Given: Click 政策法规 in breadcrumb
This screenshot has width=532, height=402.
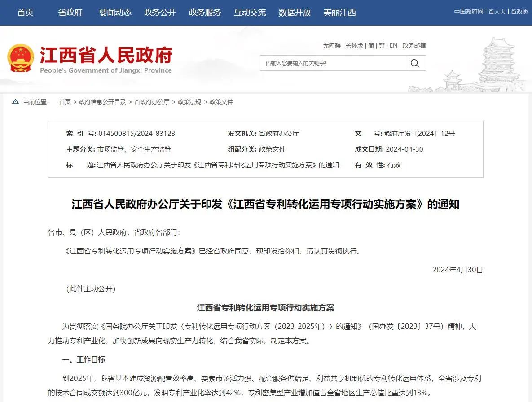Looking at the screenshot, I should (x=189, y=102).
